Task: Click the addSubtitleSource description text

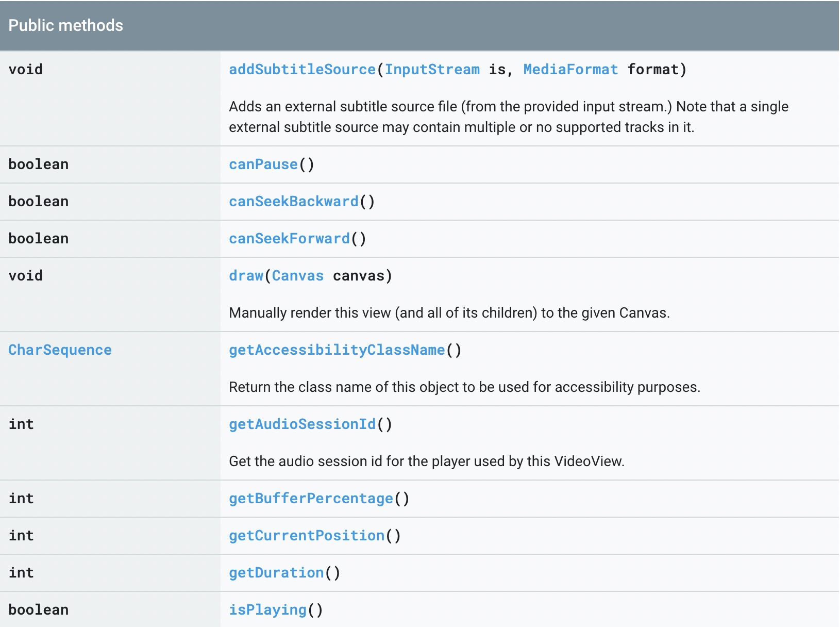Action: coord(508,117)
